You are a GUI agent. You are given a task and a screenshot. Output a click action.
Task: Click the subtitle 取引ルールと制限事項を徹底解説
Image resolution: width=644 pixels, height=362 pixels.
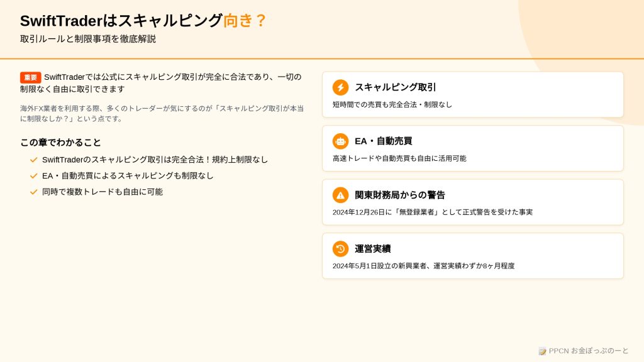(88, 39)
